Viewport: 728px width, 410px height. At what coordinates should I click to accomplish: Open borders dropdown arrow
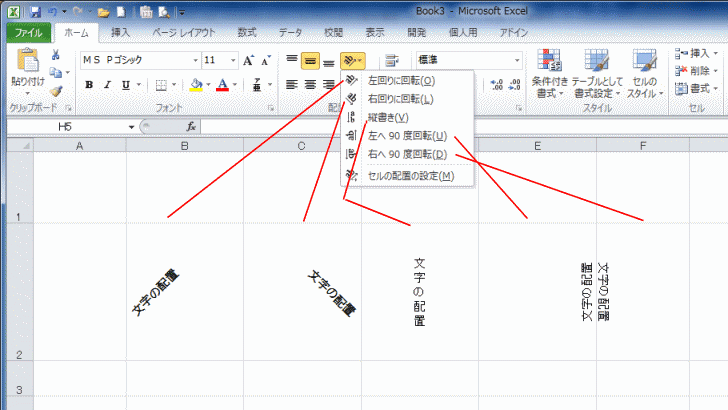174,85
